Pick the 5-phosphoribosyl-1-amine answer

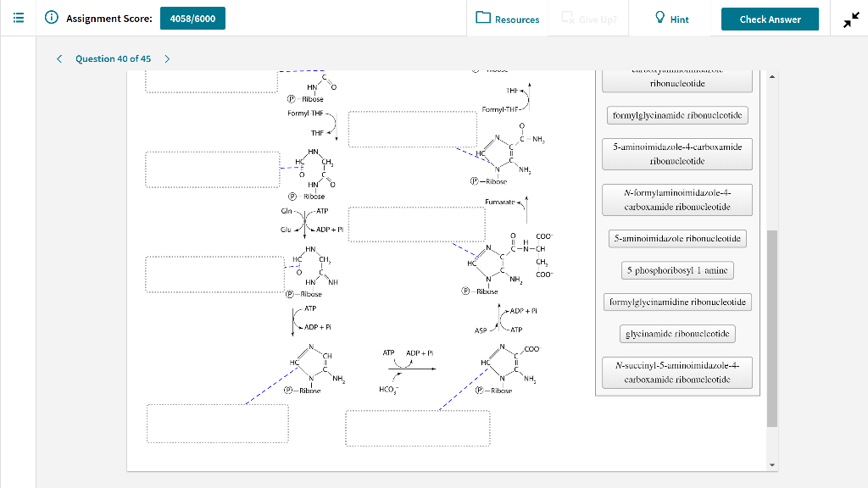(x=676, y=269)
